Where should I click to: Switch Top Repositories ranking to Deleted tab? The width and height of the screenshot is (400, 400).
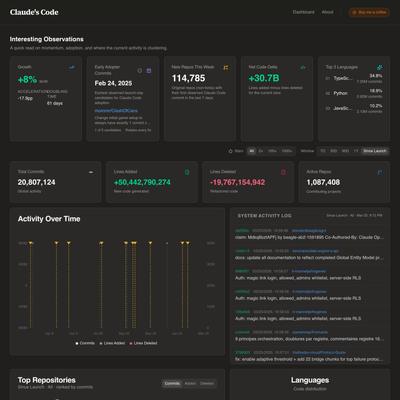pos(207,383)
